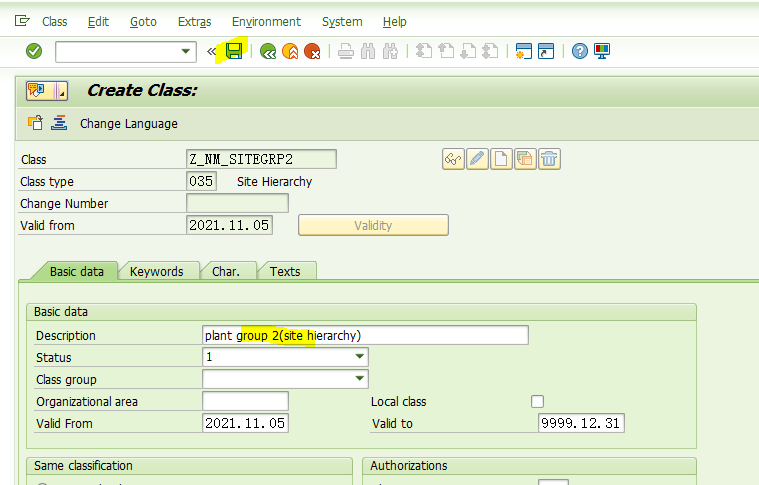Open the Help menu

click(x=395, y=22)
